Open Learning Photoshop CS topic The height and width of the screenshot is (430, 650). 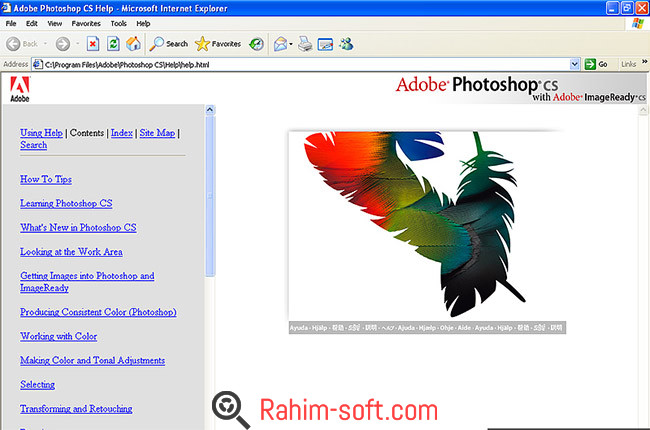click(66, 203)
